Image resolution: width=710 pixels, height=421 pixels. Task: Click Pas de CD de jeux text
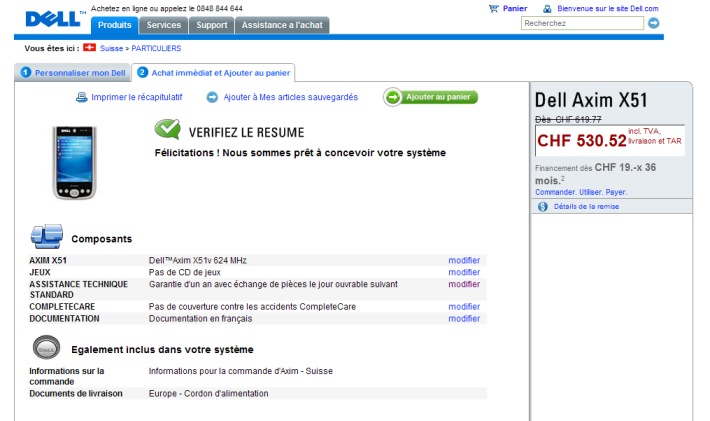[x=185, y=272]
